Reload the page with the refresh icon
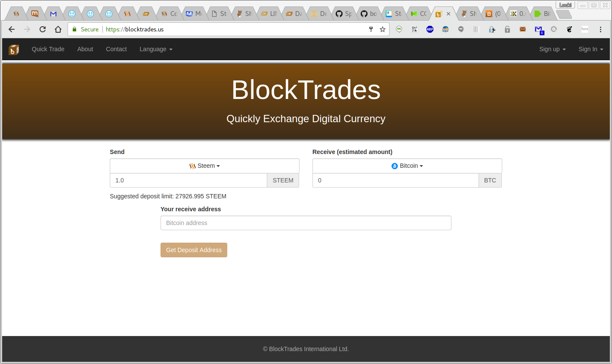Screen dimensions: 612x364 43,29
